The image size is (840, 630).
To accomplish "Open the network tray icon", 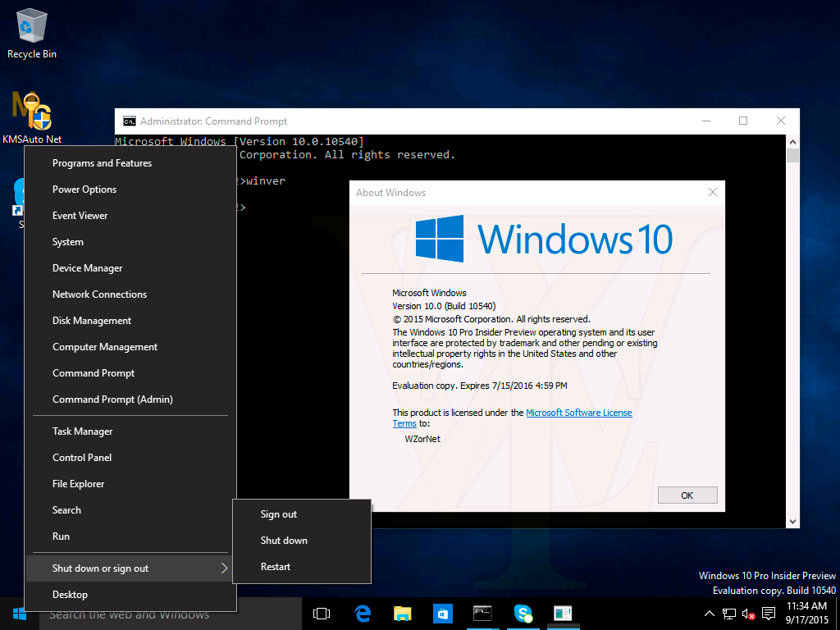I will [728, 614].
